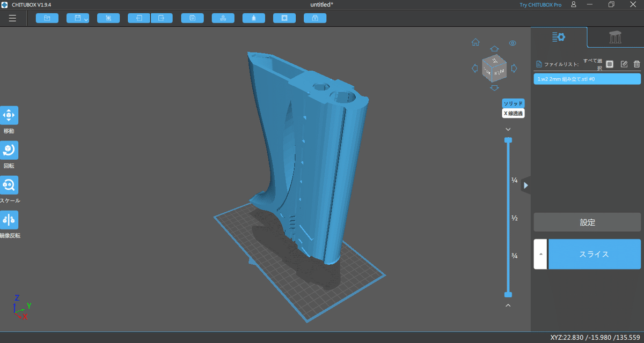
Task: Open the Settings (設定) button
Action: coord(587,222)
